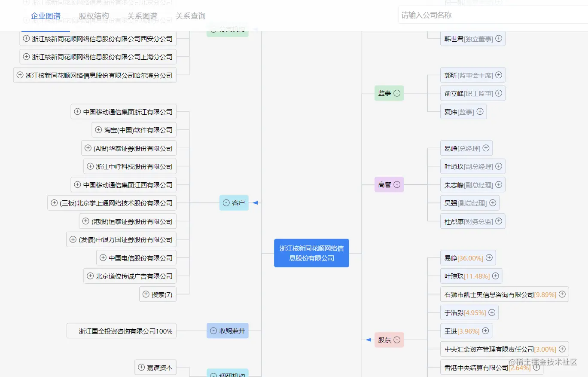Open the 企业图谱 tab
588x377 pixels.
46,16
